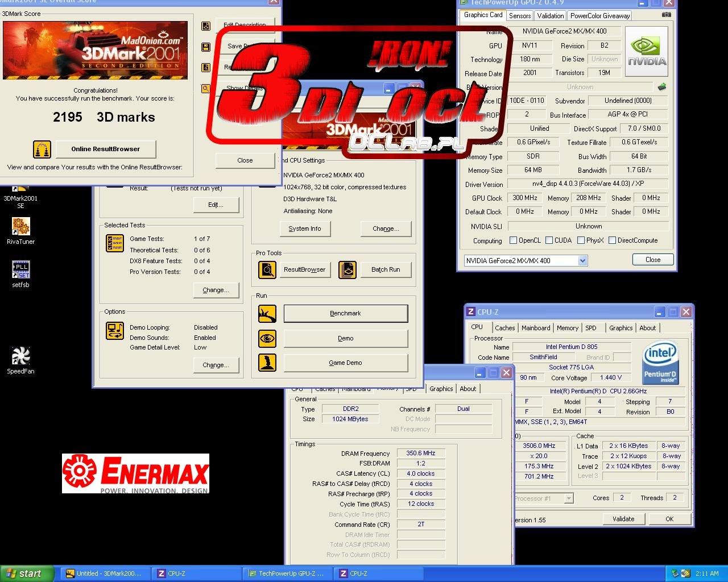Screen dimensions: 728x582
Task: Close the 3DMark score dialog via Close button
Action: tap(245, 160)
